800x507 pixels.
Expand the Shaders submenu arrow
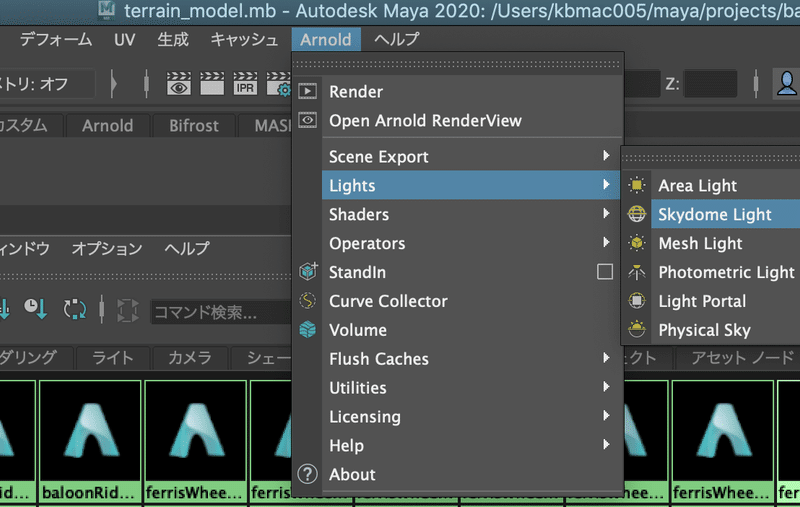coord(606,213)
